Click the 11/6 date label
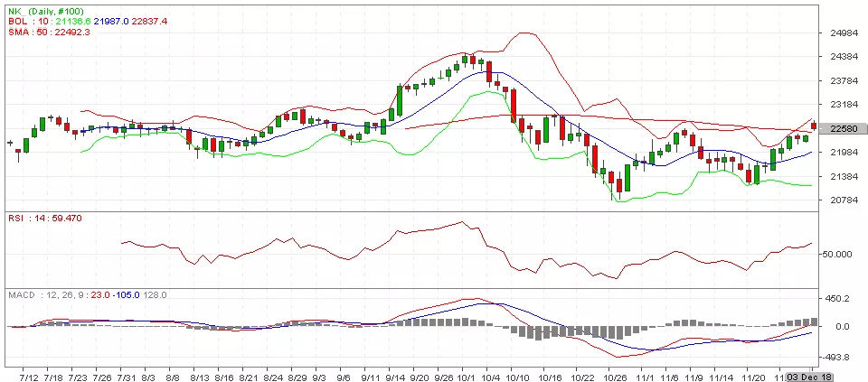Viewport: 868px width, 382px height. pos(670,377)
